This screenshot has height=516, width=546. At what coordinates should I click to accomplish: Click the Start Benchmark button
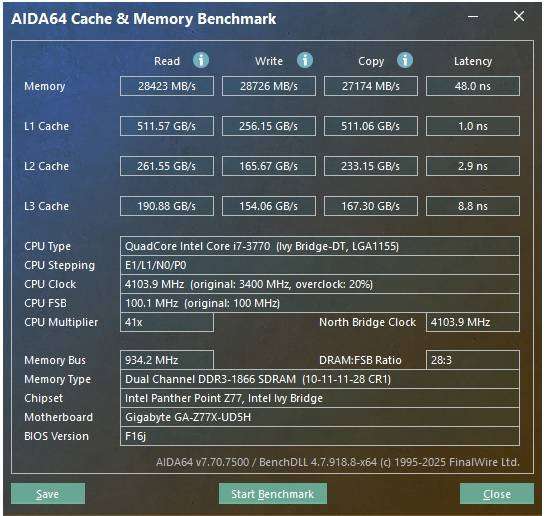pyautogui.click(x=273, y=494)
